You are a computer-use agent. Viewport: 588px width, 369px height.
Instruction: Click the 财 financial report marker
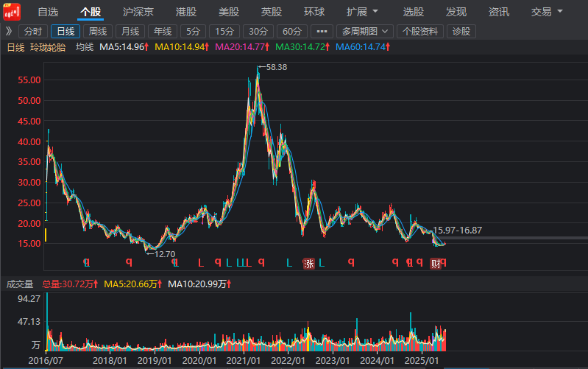pyautogui.click(x=435, y=264)
